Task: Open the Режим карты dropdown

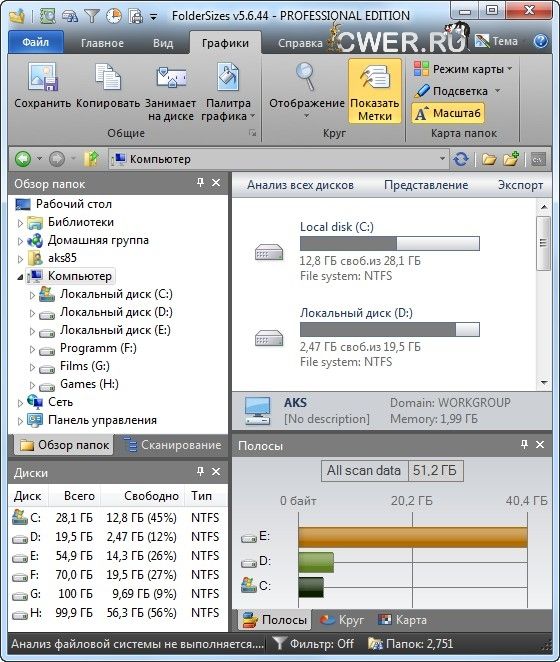Action: (x=463, y=69)
